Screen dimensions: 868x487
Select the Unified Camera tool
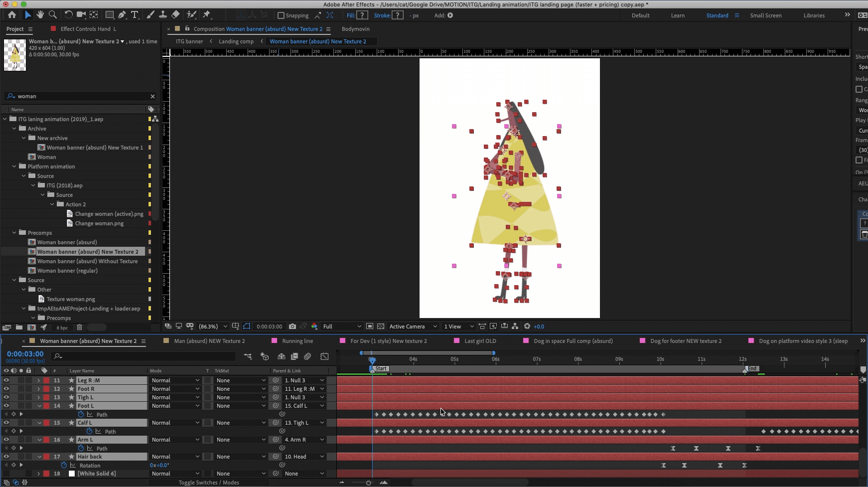coord(81,15)
